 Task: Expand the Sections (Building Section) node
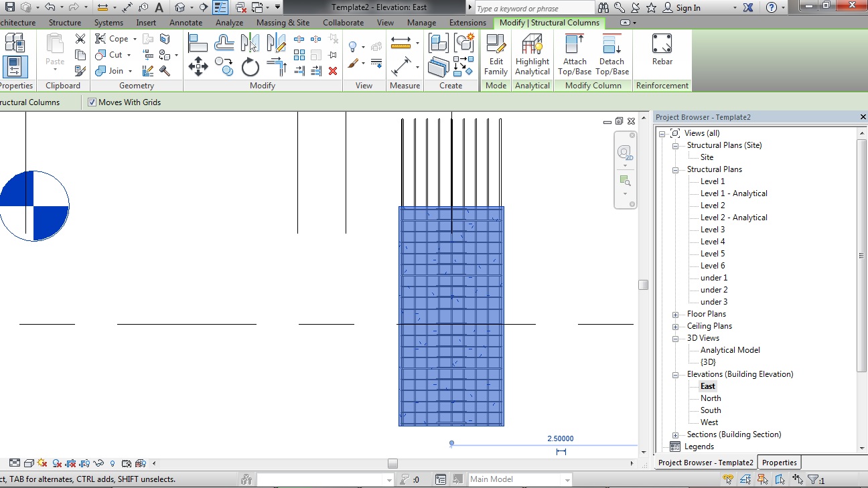676,434
